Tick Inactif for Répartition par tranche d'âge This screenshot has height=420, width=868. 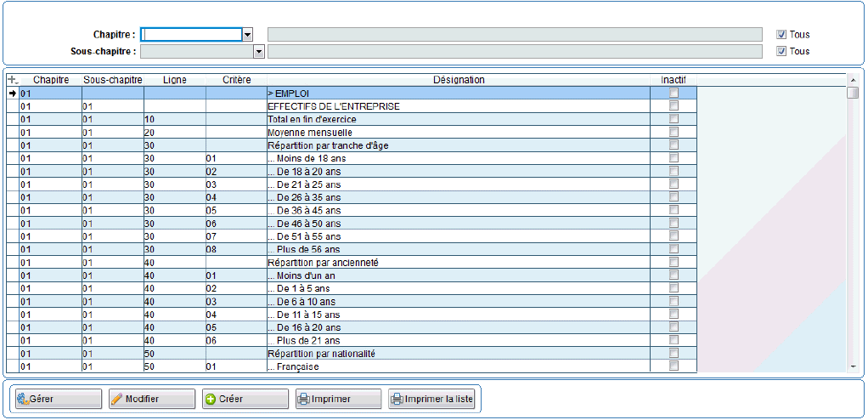(674, 145)
